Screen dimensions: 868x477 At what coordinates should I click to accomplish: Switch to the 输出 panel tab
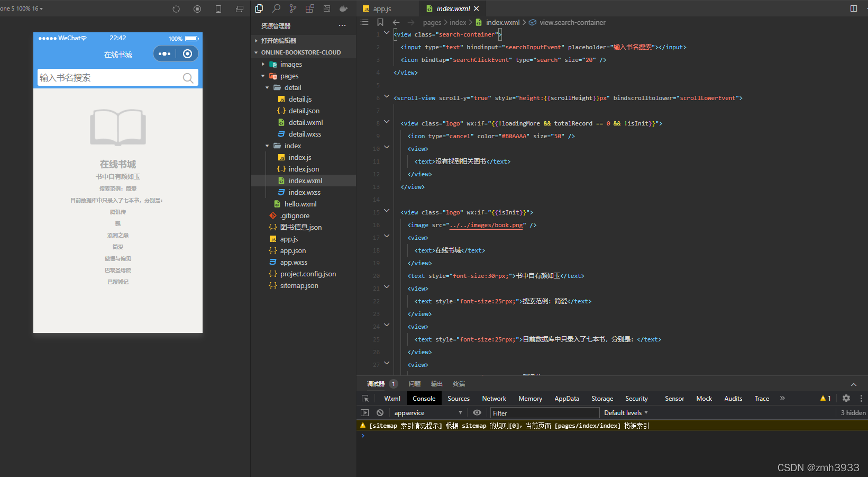(x=437, y=384)
